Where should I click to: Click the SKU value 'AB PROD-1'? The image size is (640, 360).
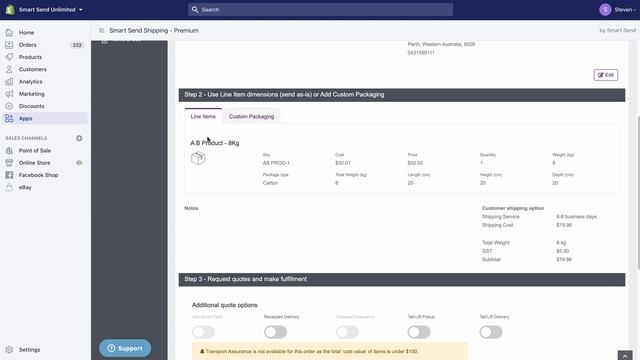[276, 163]
